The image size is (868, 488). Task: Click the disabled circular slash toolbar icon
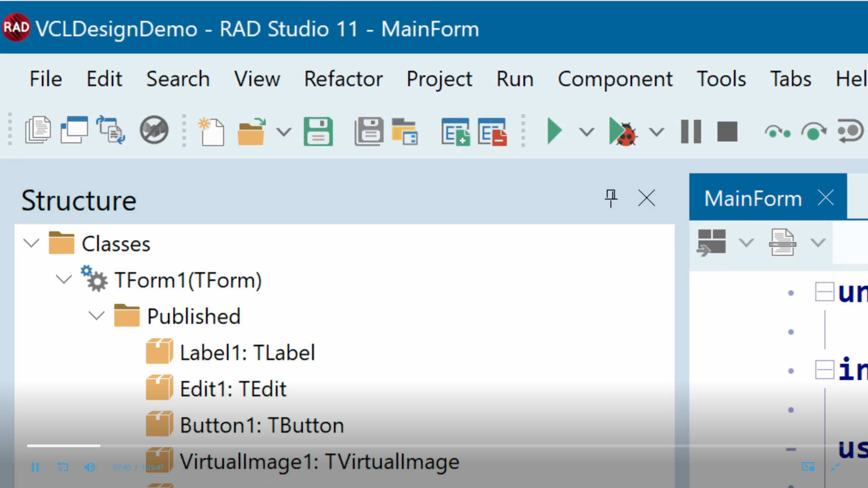pos(154,131)
